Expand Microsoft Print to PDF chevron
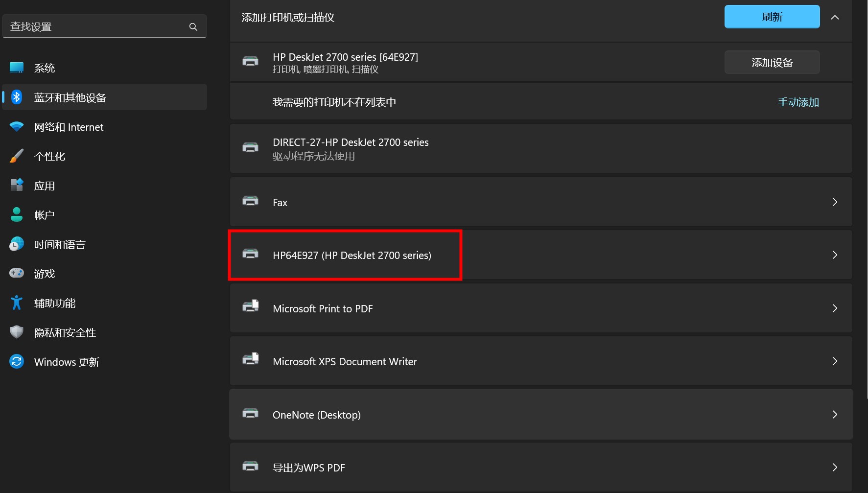This screenshot has height=493, width=868. [x=835, y=308]
